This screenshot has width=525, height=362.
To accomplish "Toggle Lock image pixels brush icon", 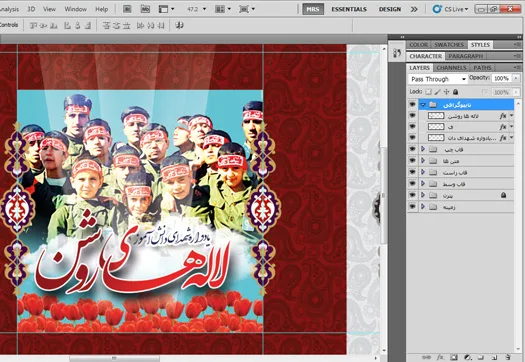I will [x=437, y=92].
